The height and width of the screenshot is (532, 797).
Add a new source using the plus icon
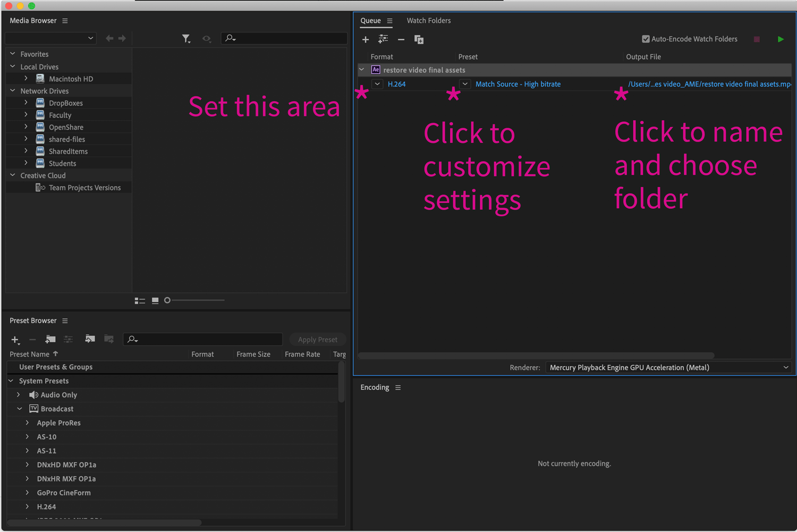click(x=366, y=39)
